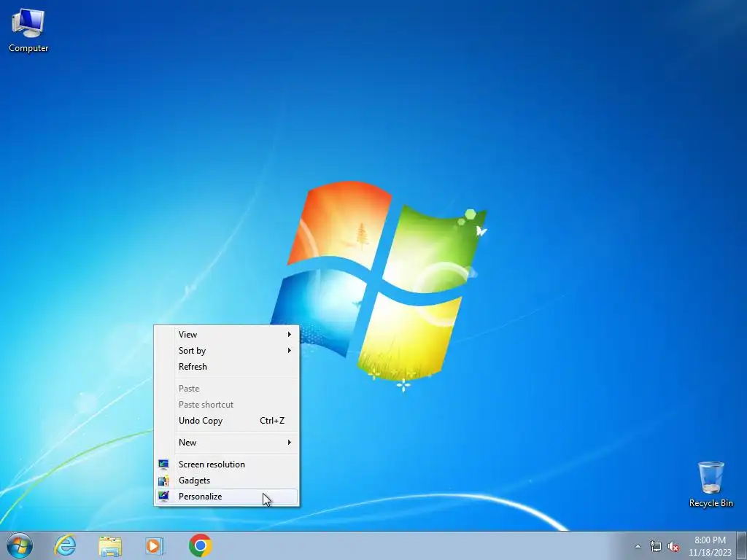The image size is (747, 560).
Task: Choose Personalize in the context menu
Action: click(227, 497)
